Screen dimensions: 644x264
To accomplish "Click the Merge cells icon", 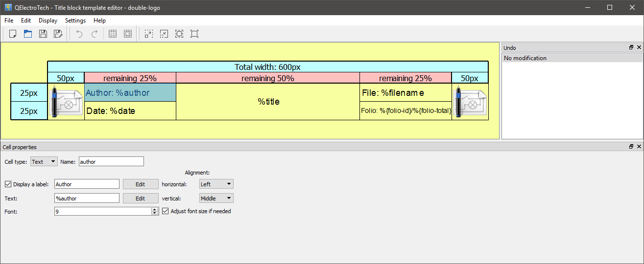I will (x=113, y=34).
